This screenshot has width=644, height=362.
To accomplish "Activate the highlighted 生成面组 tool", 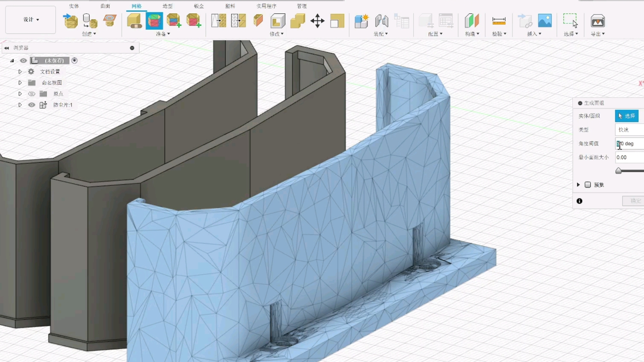I will click(x=154, y=21).
